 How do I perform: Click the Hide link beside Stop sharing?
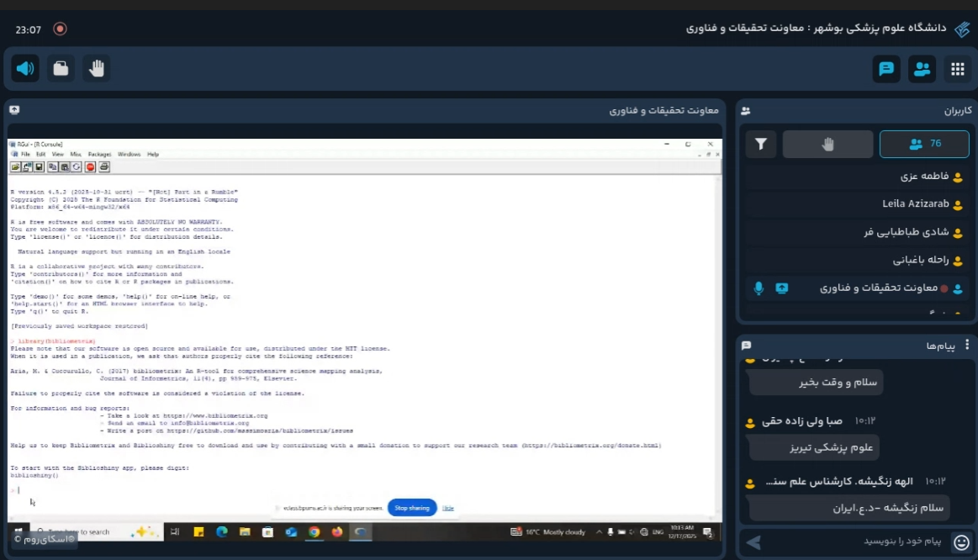[x=448, y=508]
